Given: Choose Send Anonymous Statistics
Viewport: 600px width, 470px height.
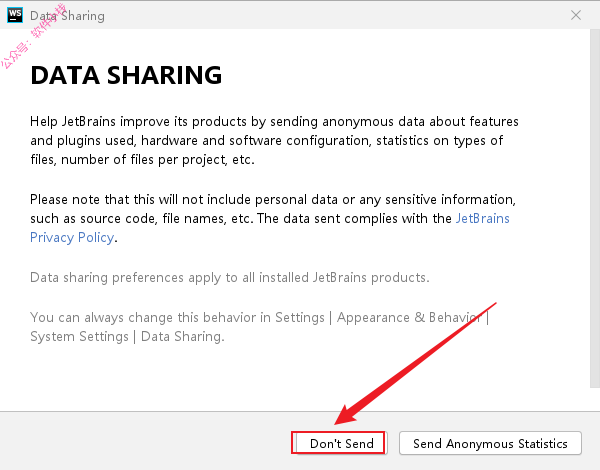Looking at the screenshot, I should click(490, 443).
